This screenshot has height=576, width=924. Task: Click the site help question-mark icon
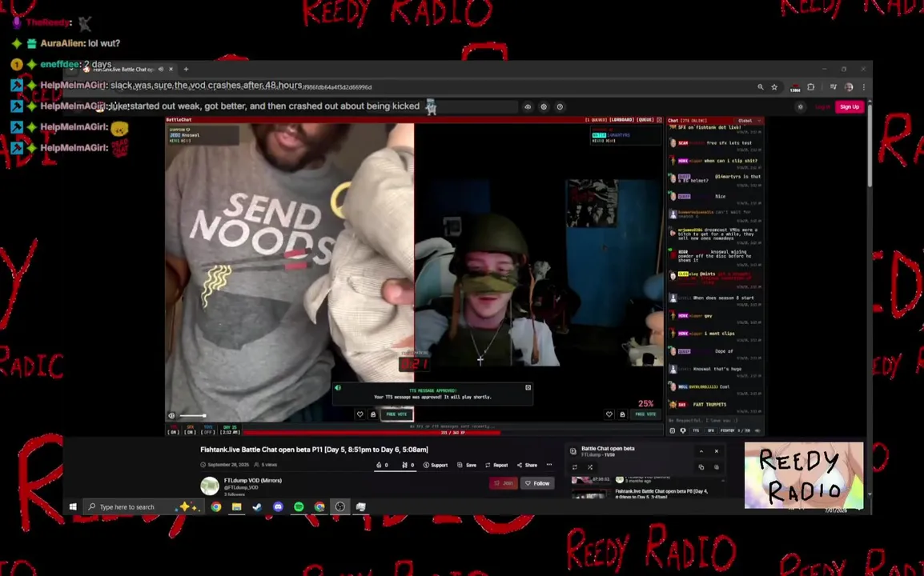click(560, 106)
